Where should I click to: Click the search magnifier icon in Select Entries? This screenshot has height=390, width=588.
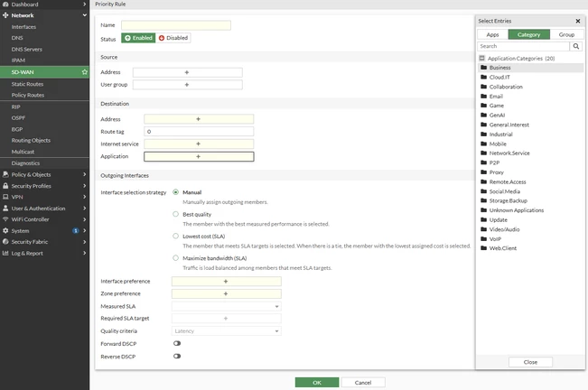tap(576, 46)
